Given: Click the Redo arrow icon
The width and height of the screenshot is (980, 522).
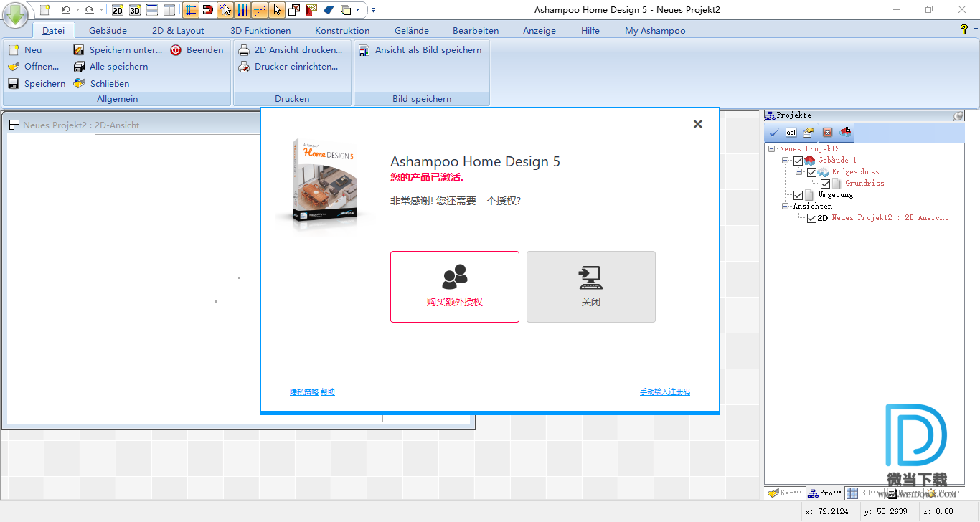Looking at the screenshot, I should point(89,9).
